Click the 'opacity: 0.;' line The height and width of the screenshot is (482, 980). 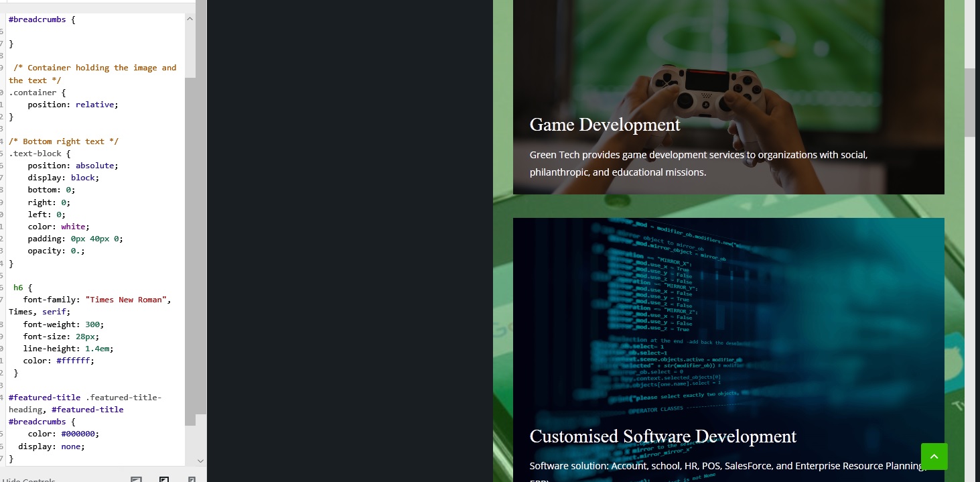pos(56,251)
